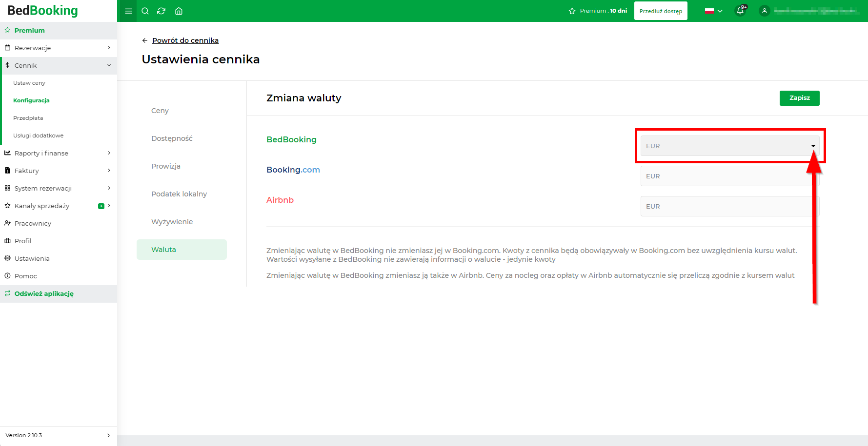Open notifications bell icon
This screenshot has height=446, width=868.
click(740, 11)
